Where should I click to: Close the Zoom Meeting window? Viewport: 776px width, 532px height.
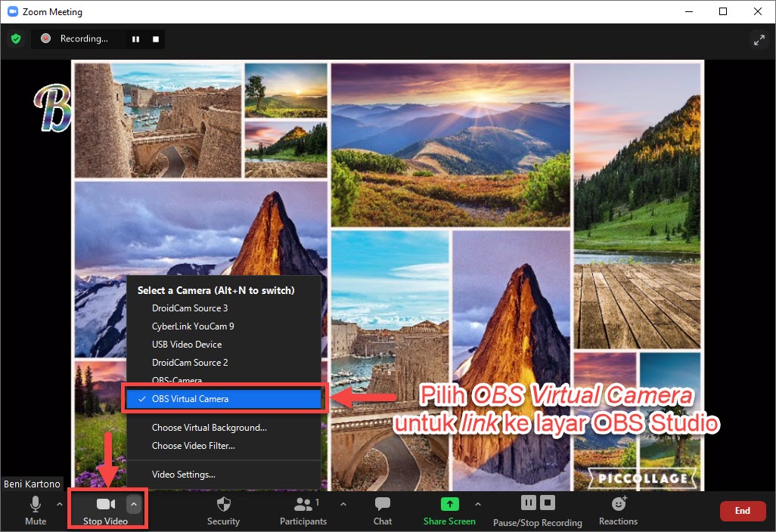758,11
